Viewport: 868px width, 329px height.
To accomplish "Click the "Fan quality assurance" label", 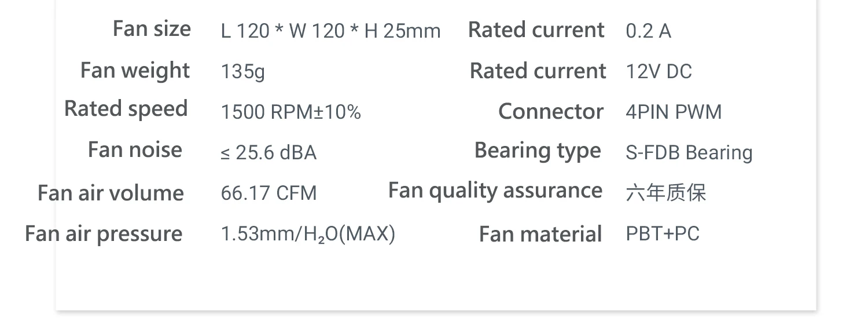I will 495,191.
